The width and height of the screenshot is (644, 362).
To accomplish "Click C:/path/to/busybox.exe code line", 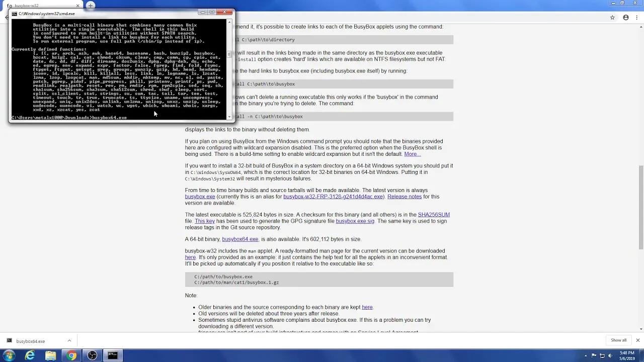I will [x=223, y=277].
